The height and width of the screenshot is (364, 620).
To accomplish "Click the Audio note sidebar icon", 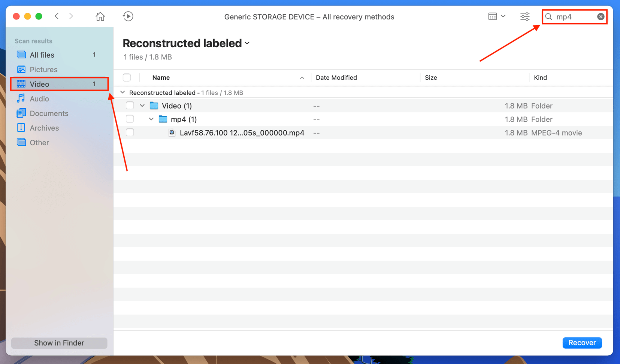I will 21,98.
